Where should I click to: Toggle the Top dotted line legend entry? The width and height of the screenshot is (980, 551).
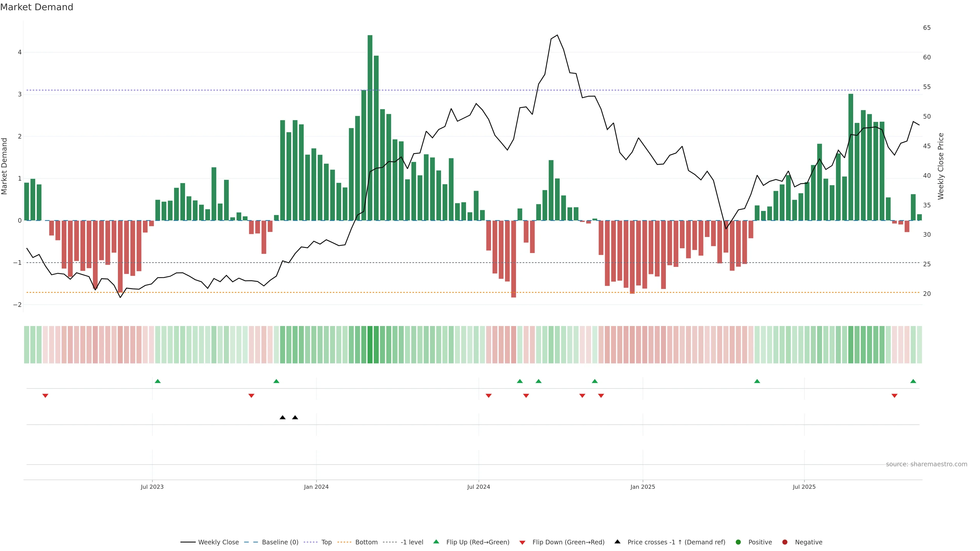pos(326,542)
